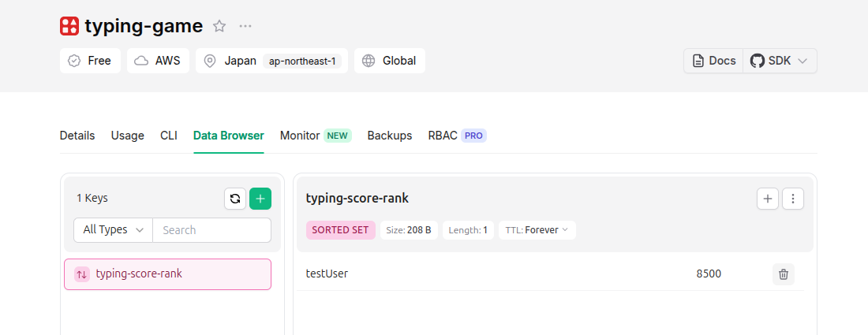Image resolution: width=868 pixels, height=335 pixels.
Task: Select the Data Browser tab
Action: pos(229,136)
